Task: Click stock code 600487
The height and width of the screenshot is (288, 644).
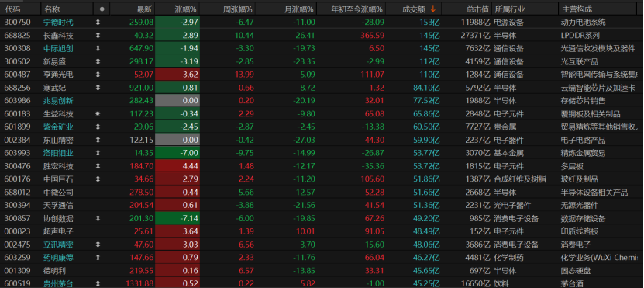Action: pyautogui.click(x=17, y=75)
